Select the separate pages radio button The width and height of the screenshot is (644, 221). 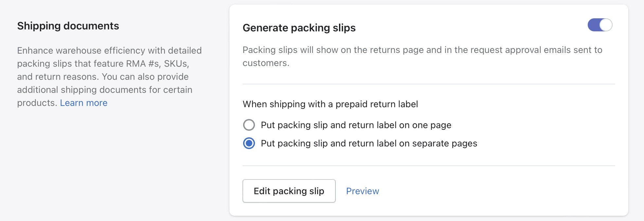click(249, 143)
